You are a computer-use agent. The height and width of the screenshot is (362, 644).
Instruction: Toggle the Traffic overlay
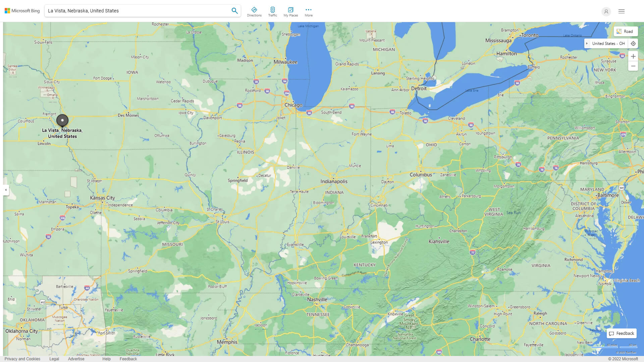[273, 11]
